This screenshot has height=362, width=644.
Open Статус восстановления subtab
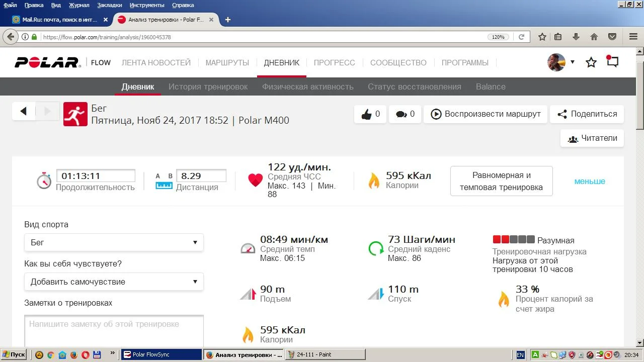point(415,86)
